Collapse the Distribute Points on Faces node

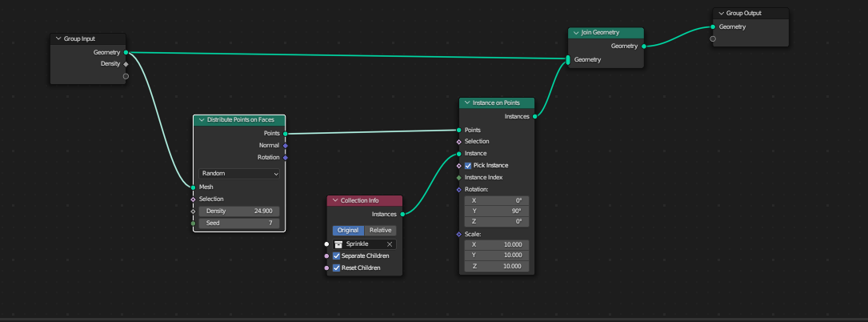[202, 120]
